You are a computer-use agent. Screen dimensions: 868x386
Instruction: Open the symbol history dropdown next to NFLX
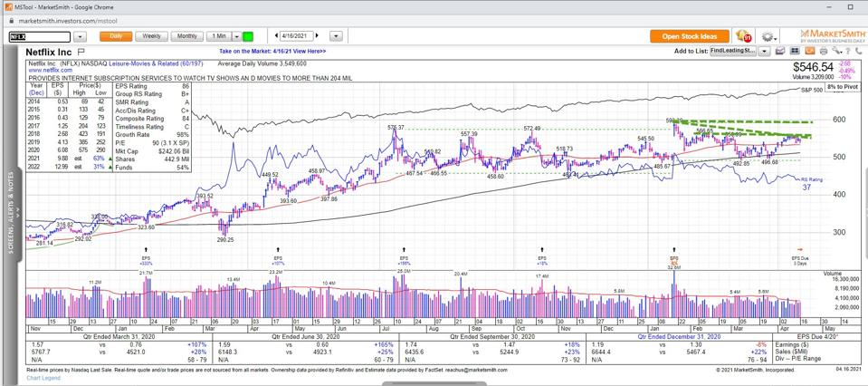click(80, 36)
